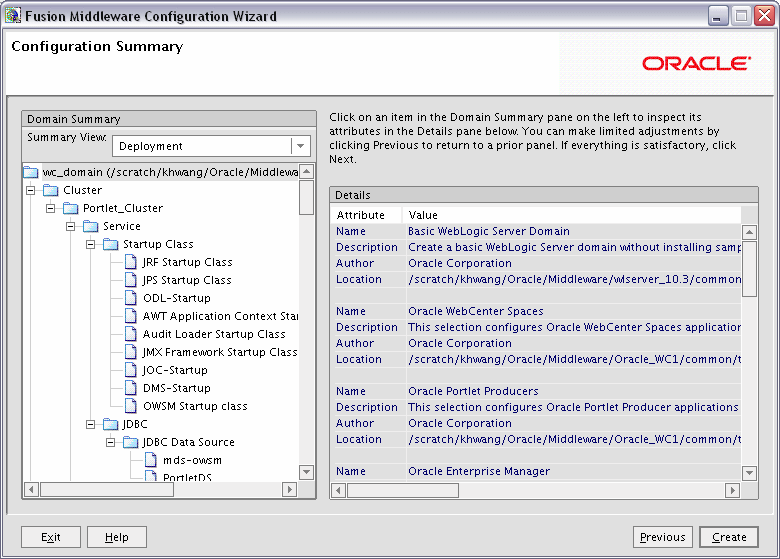The width and height of the screenshot is (780, 559).
Task: Open Help for the wizard
Action: coord(116,537)
